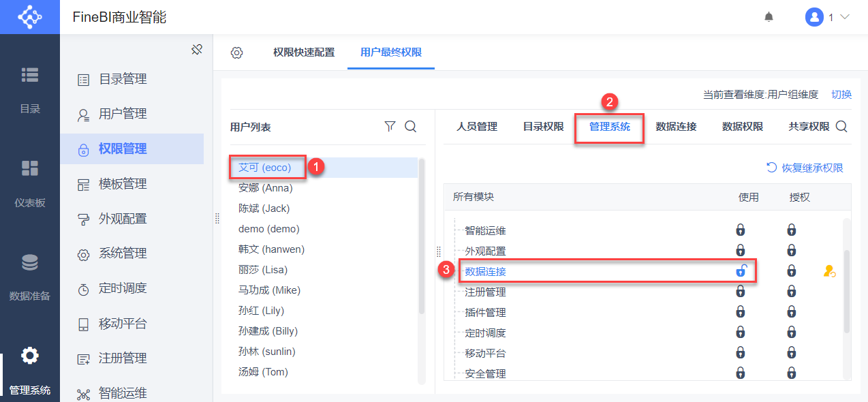Screen dimensions: 868x402
Task: Open the notification bell
Action: pyautogui.click(x=769, y=17)
